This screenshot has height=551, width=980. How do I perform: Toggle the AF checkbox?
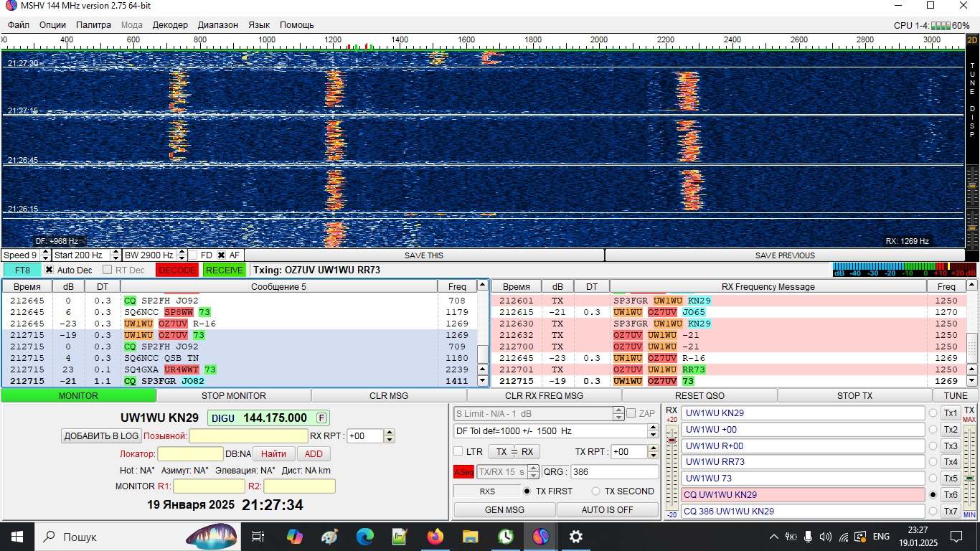[x=222, y=255]
